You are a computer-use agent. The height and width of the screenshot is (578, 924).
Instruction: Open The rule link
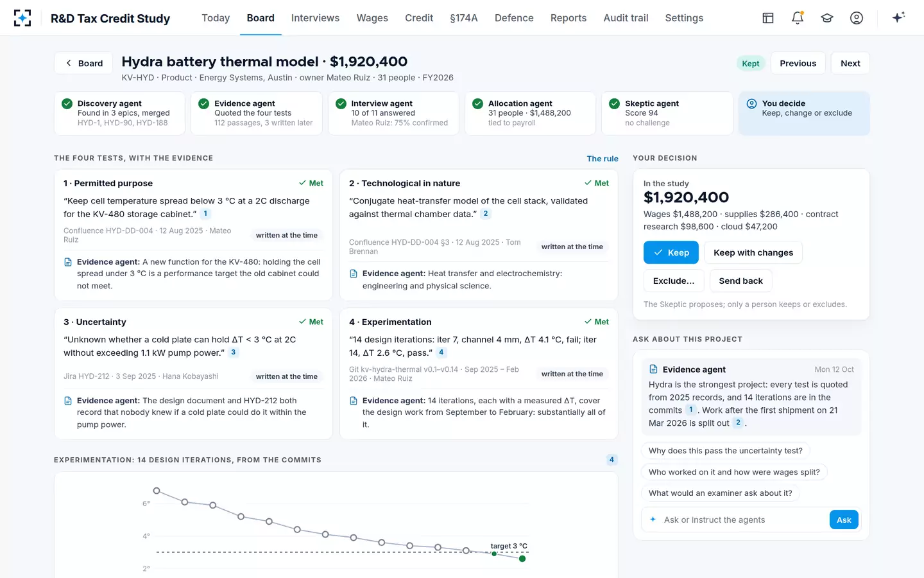coord(603,159)
